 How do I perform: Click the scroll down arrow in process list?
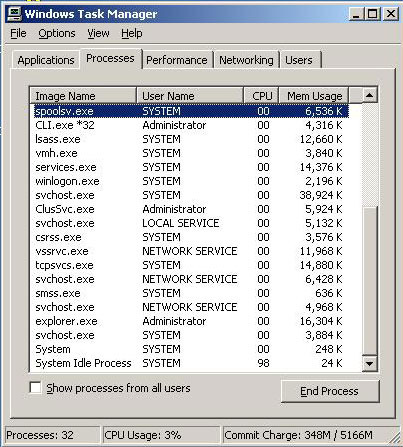tap(369, 363)
